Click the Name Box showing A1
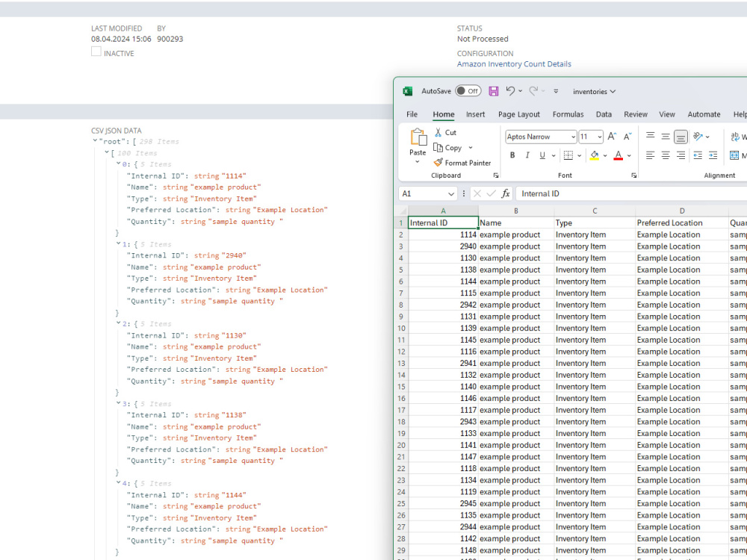747x560 pixels. pyautogui.click(x=422, y=193)
